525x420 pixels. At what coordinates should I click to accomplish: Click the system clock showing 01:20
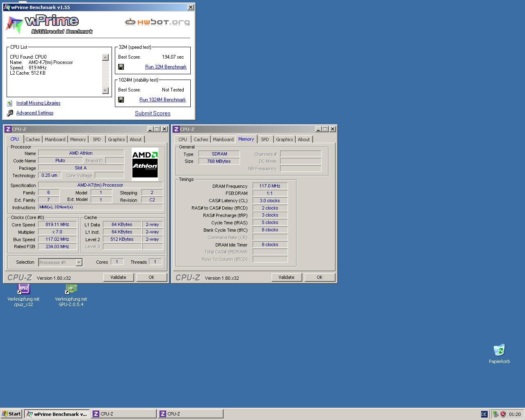[x=515, y=414]
